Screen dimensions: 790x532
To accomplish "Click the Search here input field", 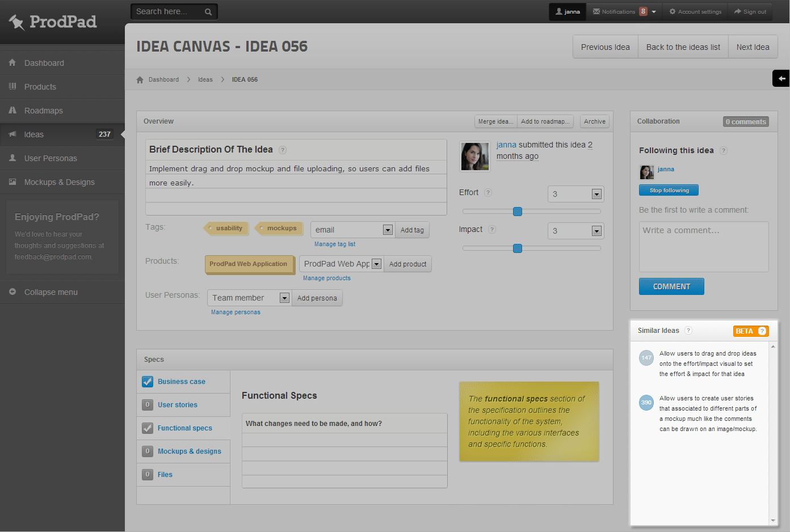I will (x=167, y=11).
